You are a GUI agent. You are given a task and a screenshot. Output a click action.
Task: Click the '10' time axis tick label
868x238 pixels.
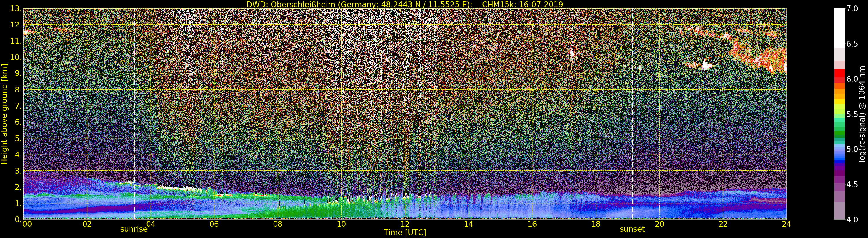(x=341, y=224)
